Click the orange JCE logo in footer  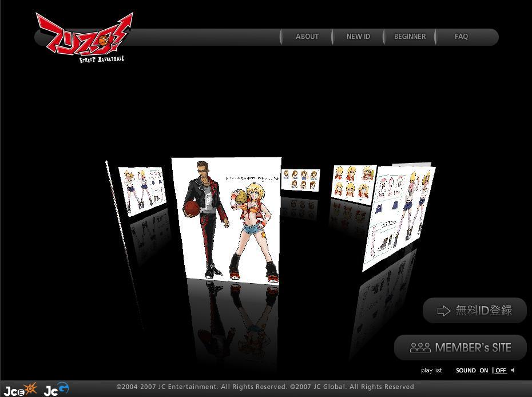[21, 390]
